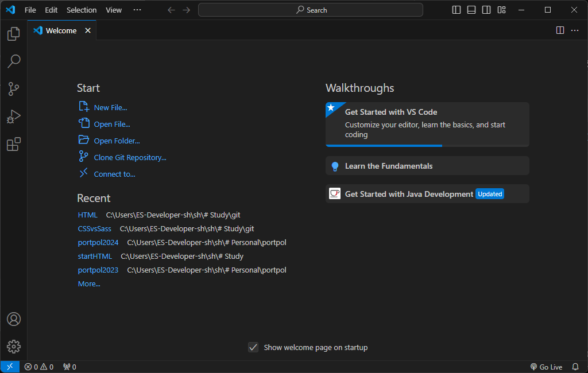Maximize the VS Code window

tap(548, 10)
